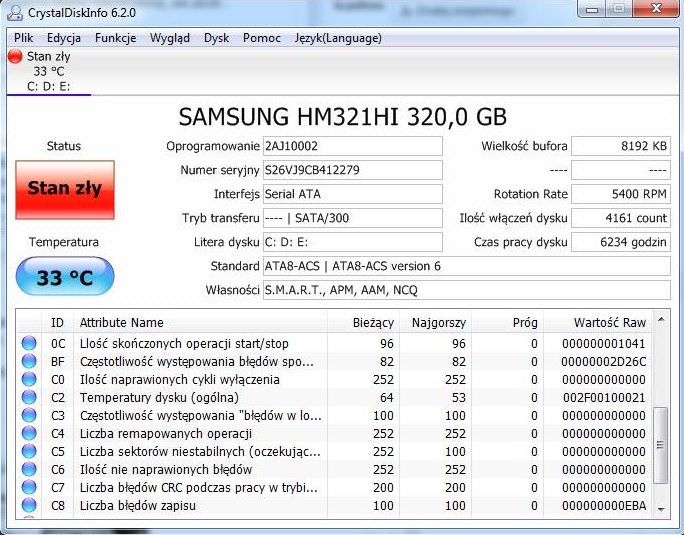The height and width of the screenshot is (535, 684).
Task: Click the blue status circle for attribute C8
Action: click(x=29, y=505)
